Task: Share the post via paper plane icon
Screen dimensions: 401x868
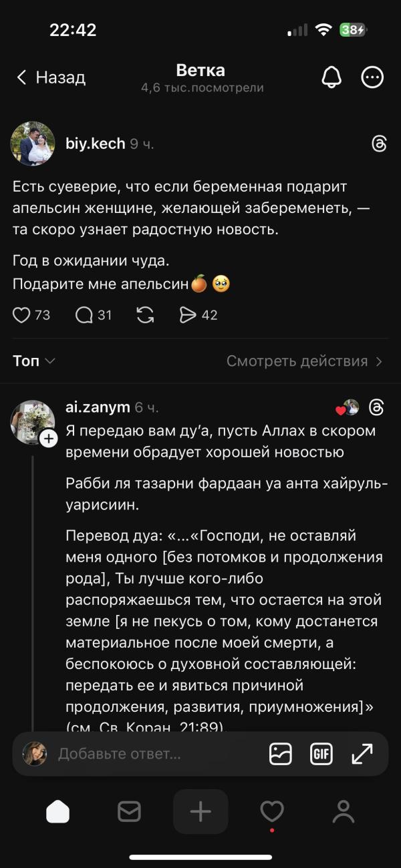Action: [x=188, y=315]
